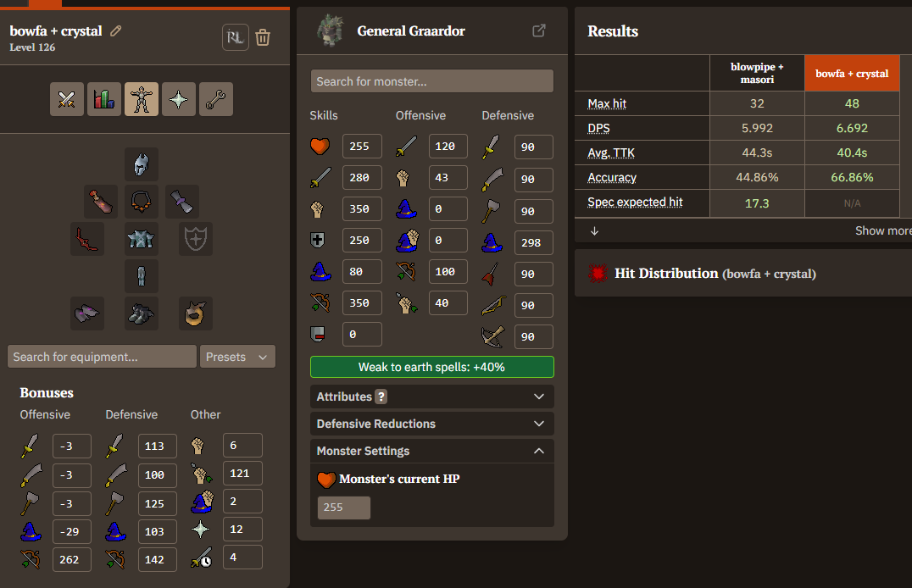912x588 pixels.
Task: Click the prayer bonus star icon
Action: pos(201,530)
